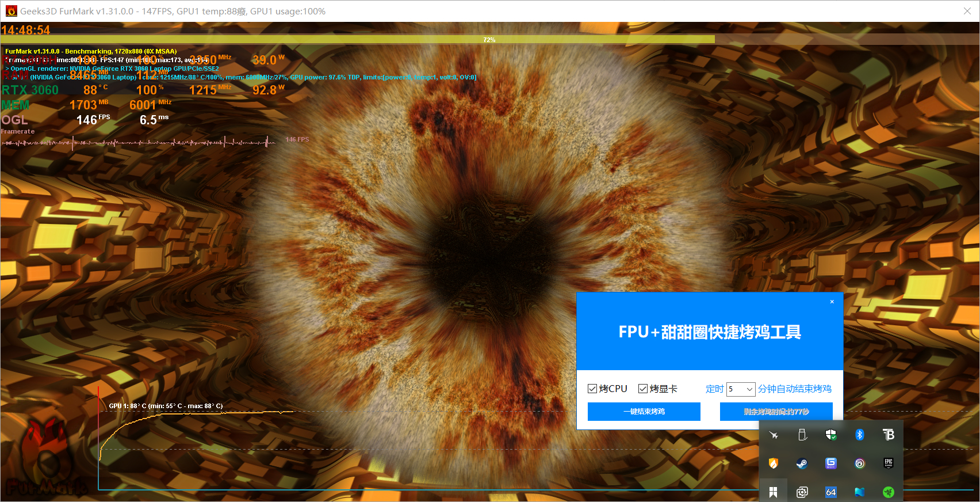Click the Safely Remove Hardware USB icon
The height and width of the screenshot is (502, 980).
pyautogui.click(x=802, y=435)
